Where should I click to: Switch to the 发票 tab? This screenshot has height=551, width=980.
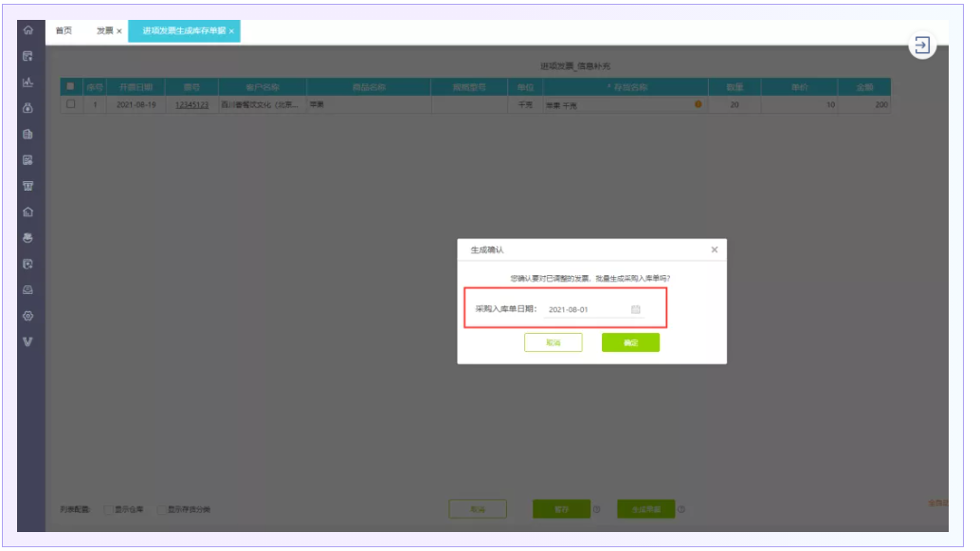tap(104, 30)
